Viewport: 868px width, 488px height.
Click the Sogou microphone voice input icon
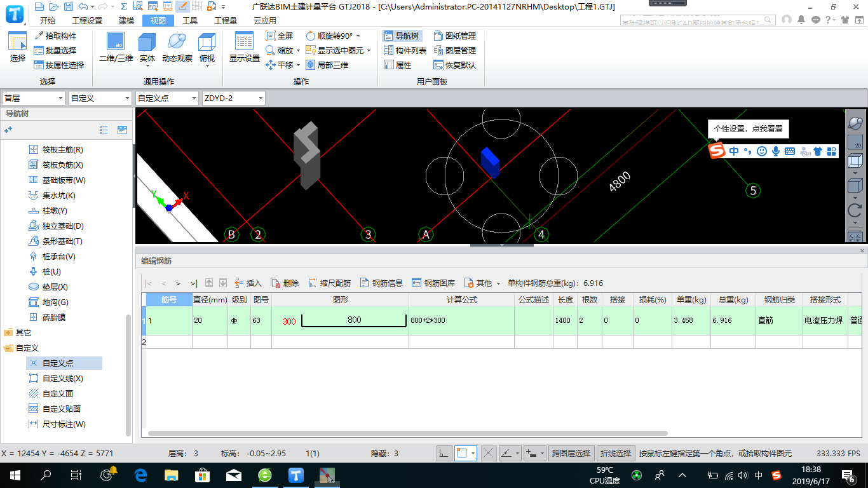point(776,151)
